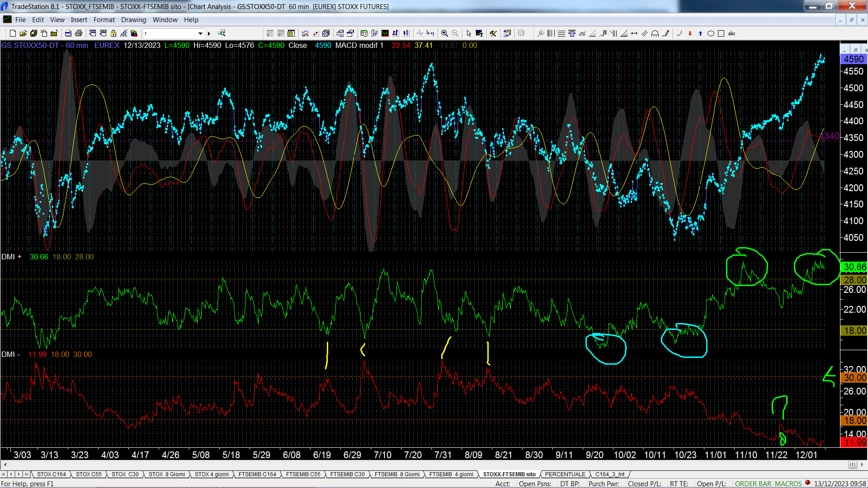Select the red down arrow drawing tool

pyautogui.click(x=690, y=33)
